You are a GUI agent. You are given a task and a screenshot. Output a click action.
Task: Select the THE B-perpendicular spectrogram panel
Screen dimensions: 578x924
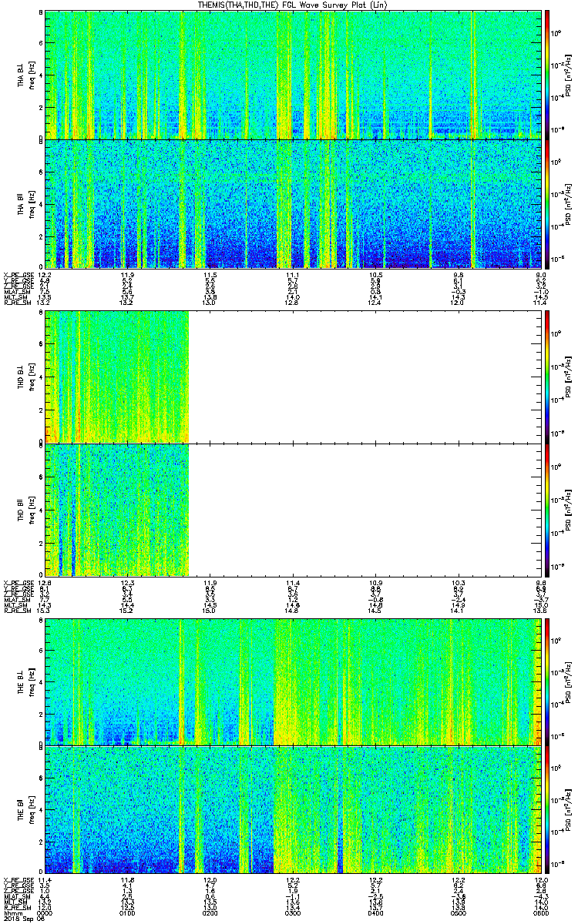tap(293, 681)
